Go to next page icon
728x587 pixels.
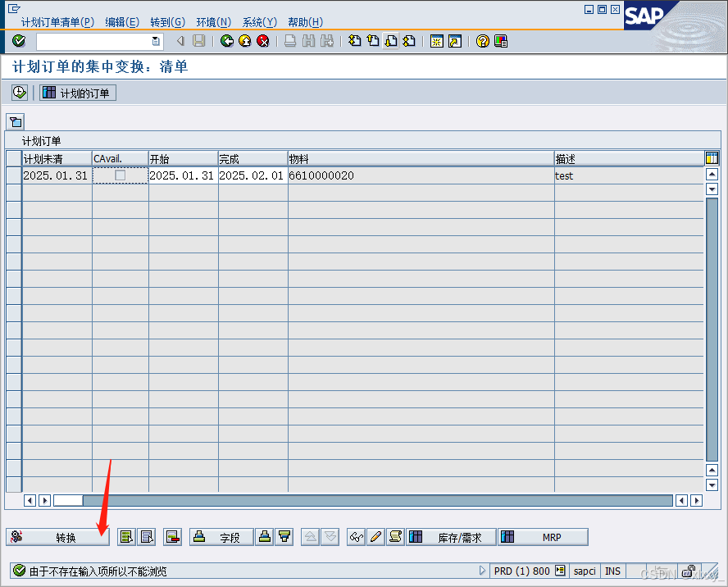click(x=391, y=41)
